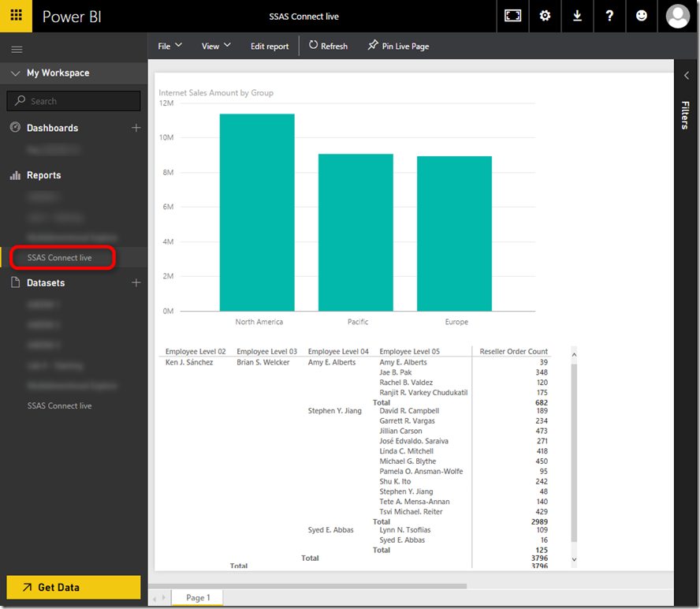
Task: Click the Pacific bar
Action: pyautogui.click(x=356, y=233)
